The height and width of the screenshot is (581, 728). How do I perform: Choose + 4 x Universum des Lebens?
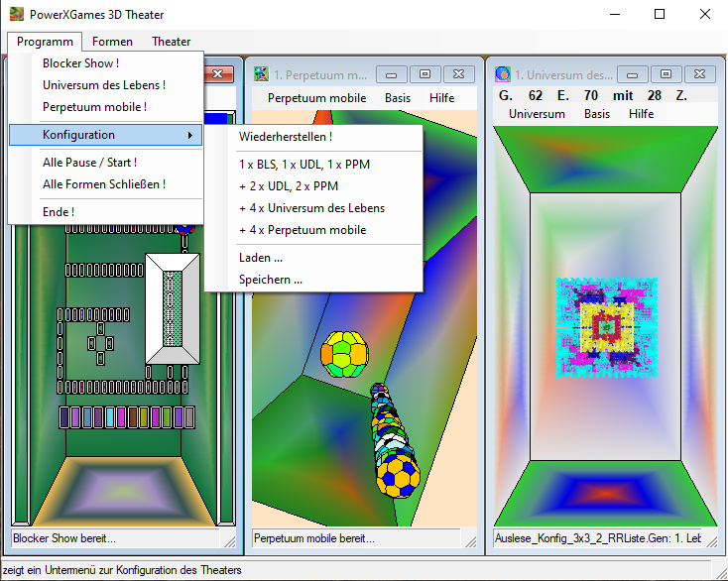[313, 208]
